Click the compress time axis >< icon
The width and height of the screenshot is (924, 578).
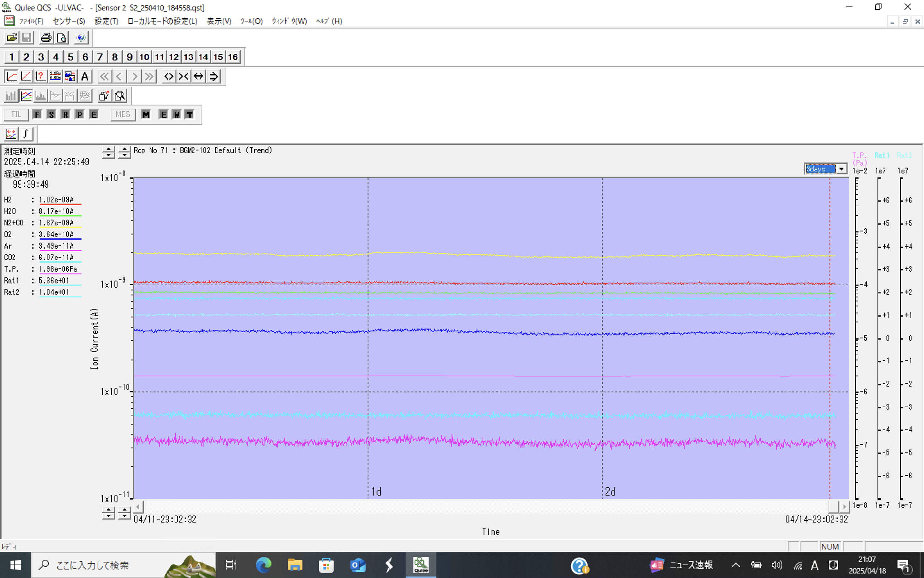click(x=184, y=76)
